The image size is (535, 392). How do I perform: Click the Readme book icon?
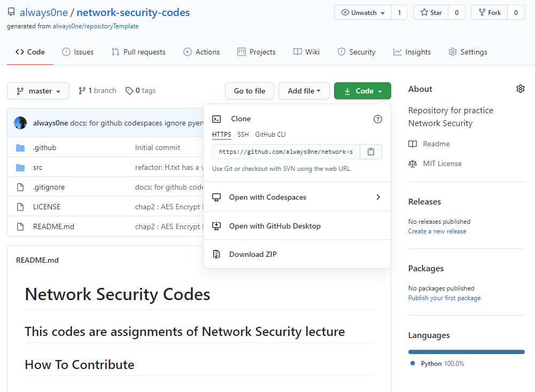pos(413,144)
